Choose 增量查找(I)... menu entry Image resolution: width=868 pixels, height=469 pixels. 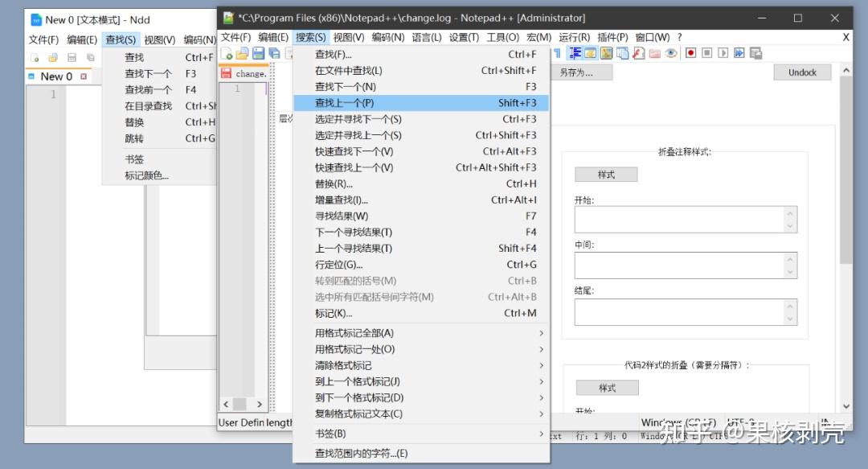[x=421, y=200]
